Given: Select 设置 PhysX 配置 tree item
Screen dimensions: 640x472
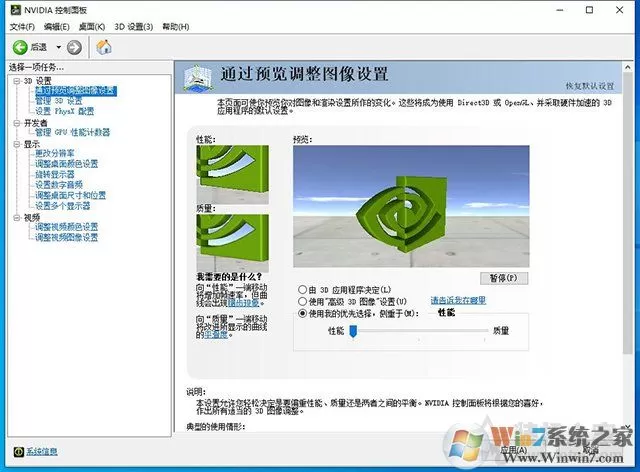Looking at the screenshot, I should pos(64,111).
